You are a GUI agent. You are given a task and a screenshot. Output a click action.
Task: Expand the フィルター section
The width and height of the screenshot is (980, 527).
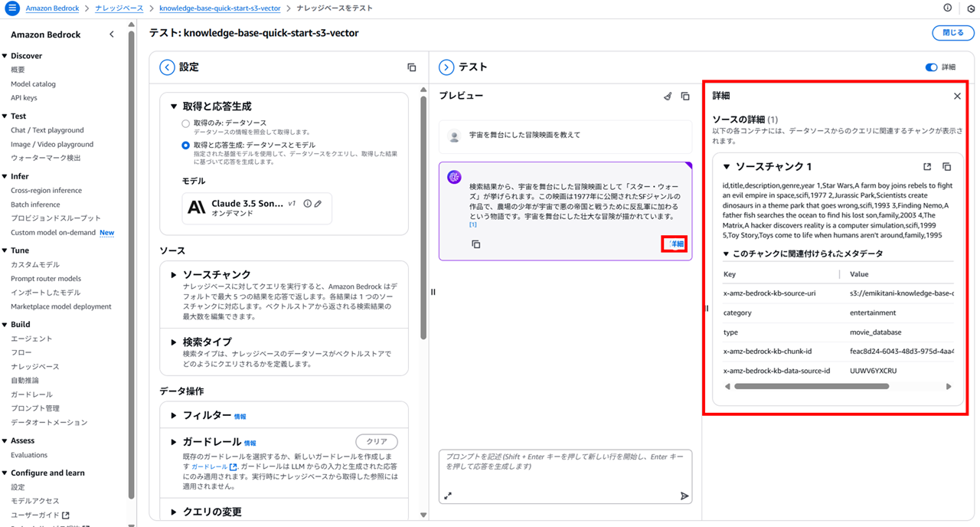[x=174, y=415]
